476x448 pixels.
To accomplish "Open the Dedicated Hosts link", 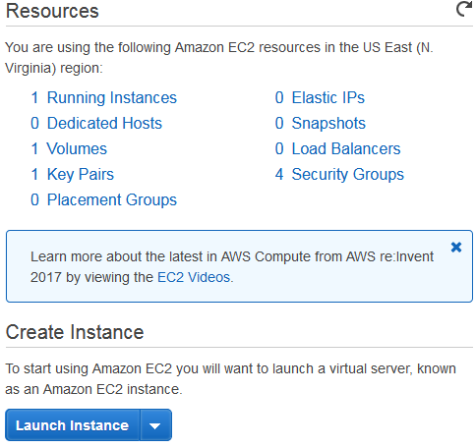I will click(x=104, y=123).
